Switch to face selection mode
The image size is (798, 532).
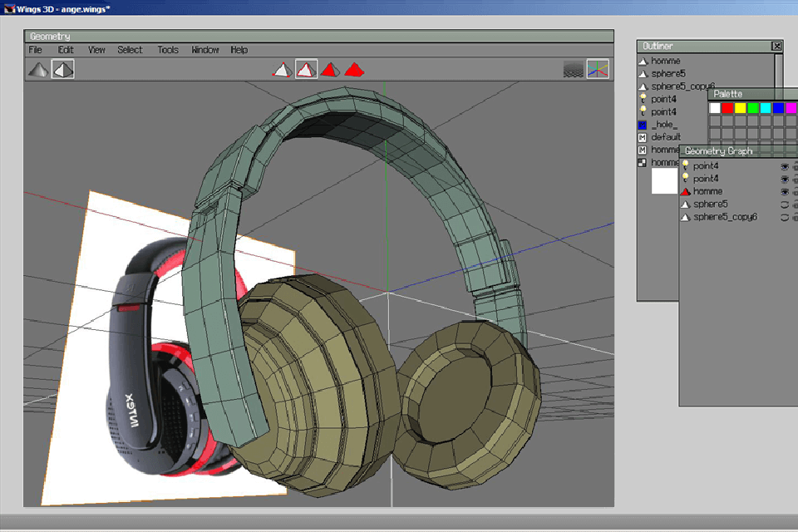pyautogui.click(x=330, y=70)
